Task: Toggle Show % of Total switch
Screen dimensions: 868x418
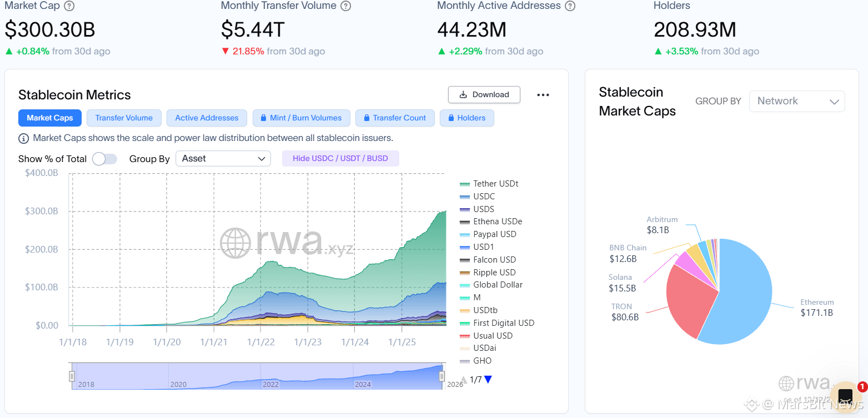Action: coord(105,159)
